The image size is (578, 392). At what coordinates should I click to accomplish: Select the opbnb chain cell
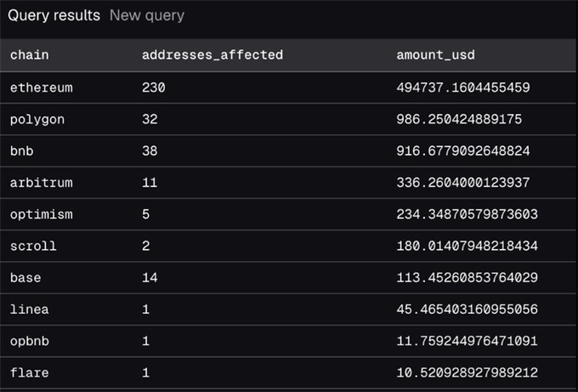point(30,341)
